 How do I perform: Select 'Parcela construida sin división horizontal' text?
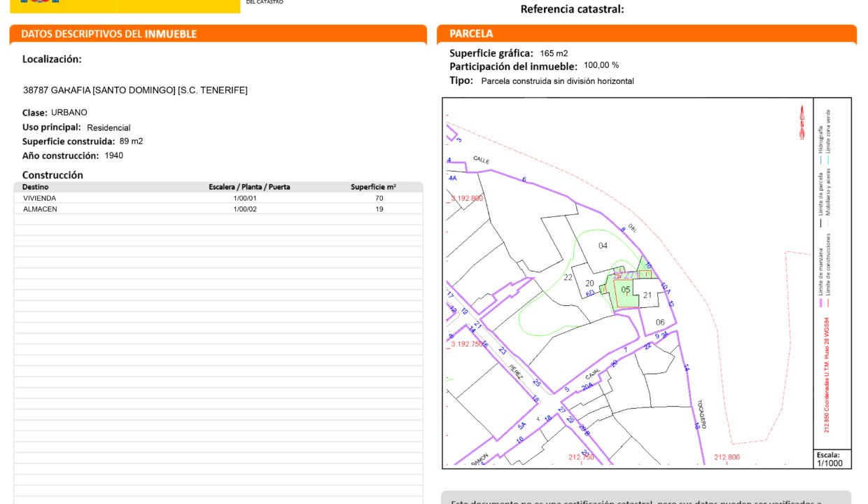click(557, 81)
